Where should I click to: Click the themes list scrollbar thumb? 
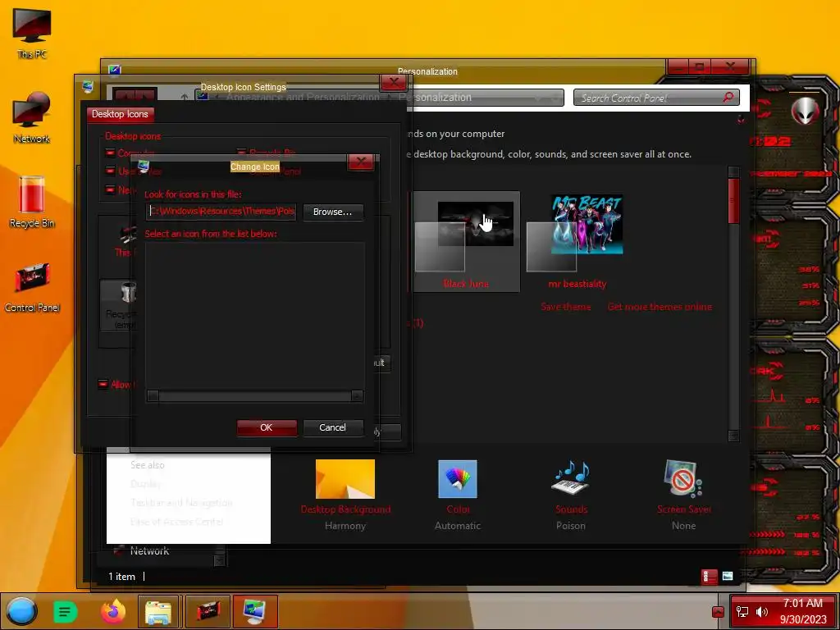pos(733,202)
